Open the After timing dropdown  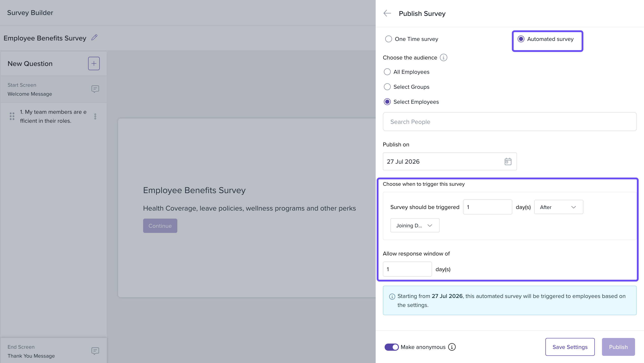[x=559, y=207]
